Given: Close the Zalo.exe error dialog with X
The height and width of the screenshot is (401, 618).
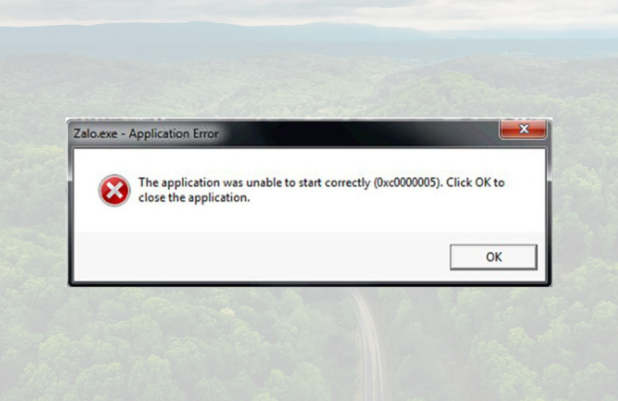Looking at the screenshot, I should point(523,129).
